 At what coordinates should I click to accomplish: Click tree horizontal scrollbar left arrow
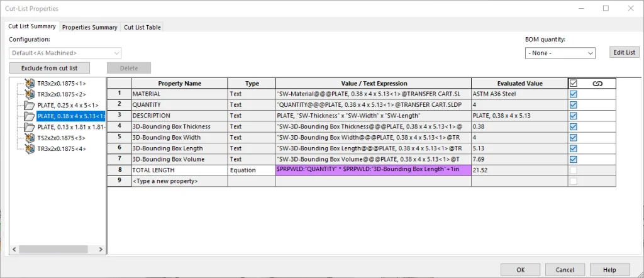coord(14,249)
